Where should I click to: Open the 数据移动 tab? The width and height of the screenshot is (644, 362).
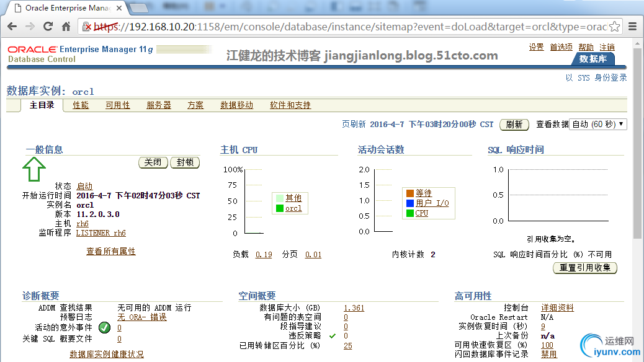coord(236,105)
